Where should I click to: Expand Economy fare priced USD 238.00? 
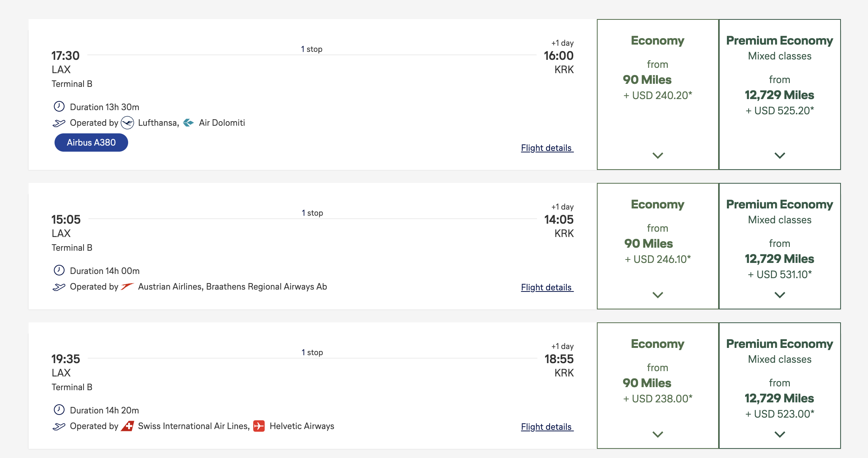pos(657,434)
